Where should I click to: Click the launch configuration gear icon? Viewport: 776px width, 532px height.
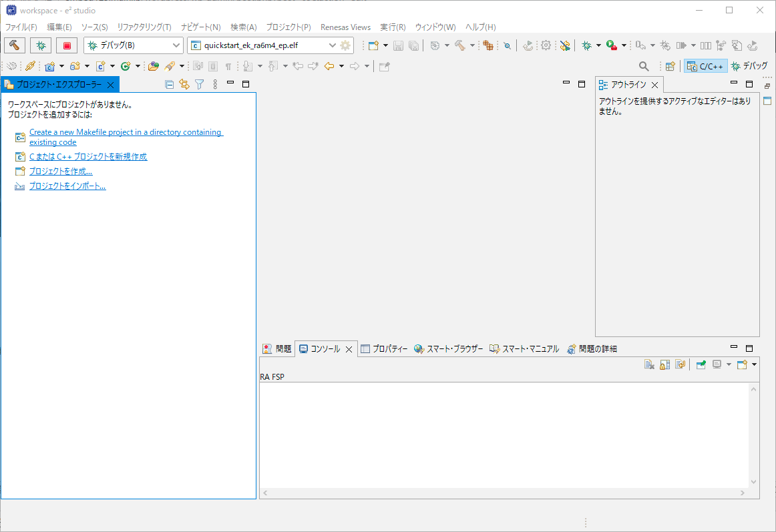point(345,45)
